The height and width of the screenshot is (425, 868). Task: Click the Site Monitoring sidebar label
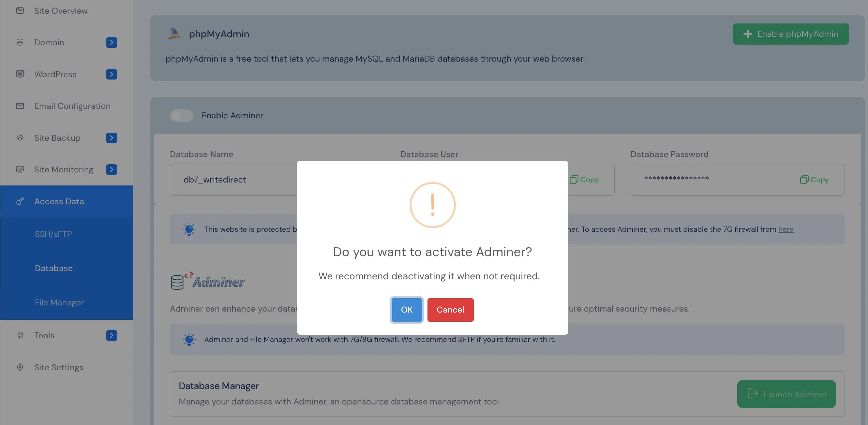click(x=64, y=169)
